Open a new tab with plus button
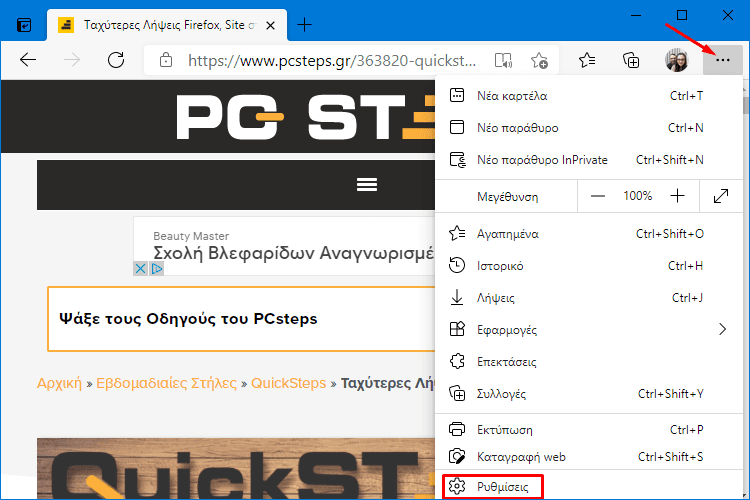 tap(304, 24)
